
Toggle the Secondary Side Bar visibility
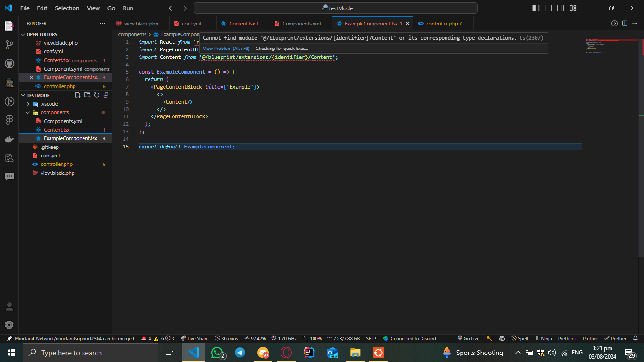(561, 8)
